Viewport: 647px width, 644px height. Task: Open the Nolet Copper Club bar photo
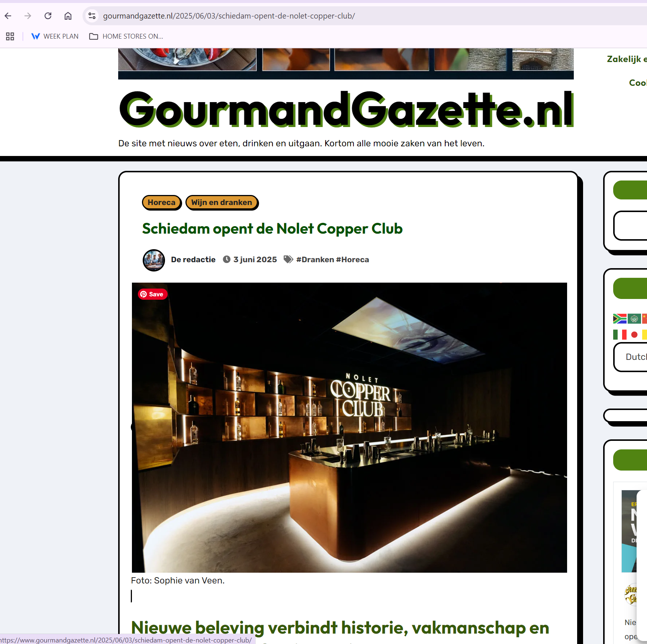[349, 427]
